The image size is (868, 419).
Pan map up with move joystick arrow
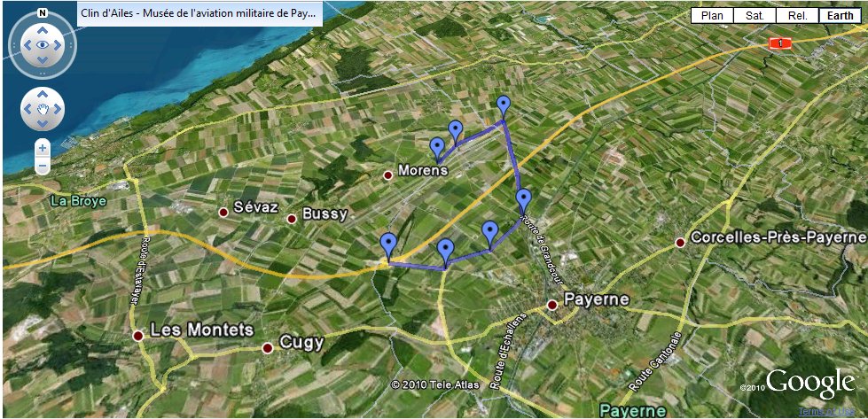[x=43, y=94]
